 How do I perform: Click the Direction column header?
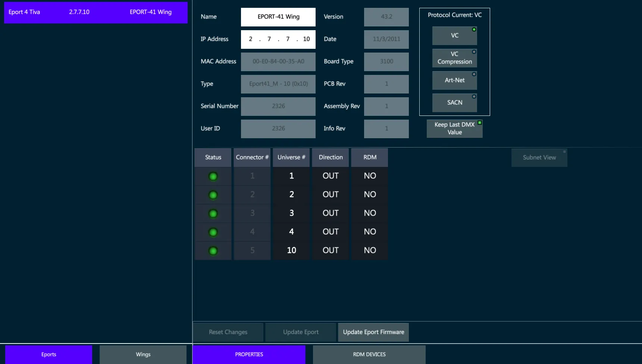[331, 158]
